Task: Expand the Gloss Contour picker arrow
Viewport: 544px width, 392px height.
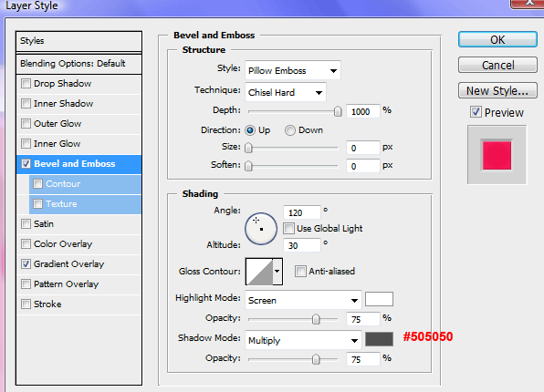Action: coord(277,272)
